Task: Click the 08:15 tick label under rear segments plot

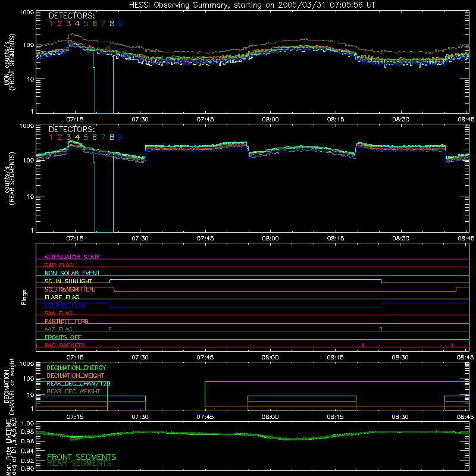Action: (x=336, y=239)
